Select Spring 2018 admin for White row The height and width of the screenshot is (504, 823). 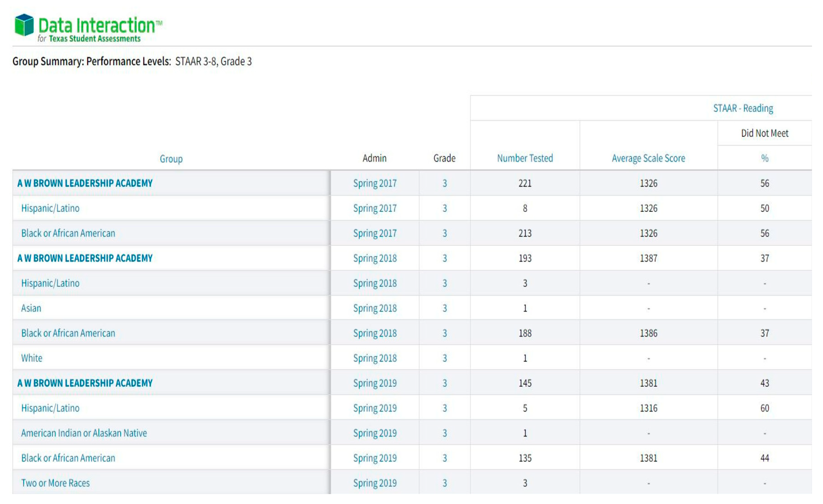tap(374, 358)
